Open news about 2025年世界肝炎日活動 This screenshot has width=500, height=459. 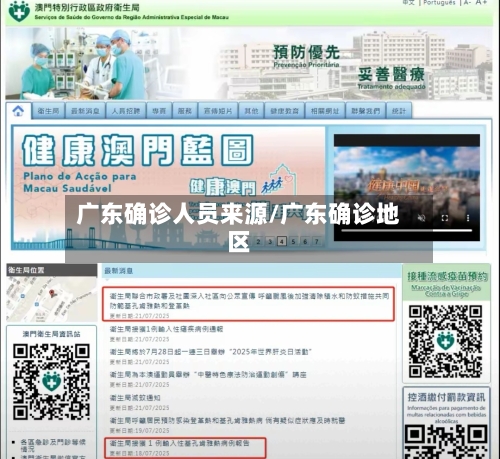tap(211, 352)
